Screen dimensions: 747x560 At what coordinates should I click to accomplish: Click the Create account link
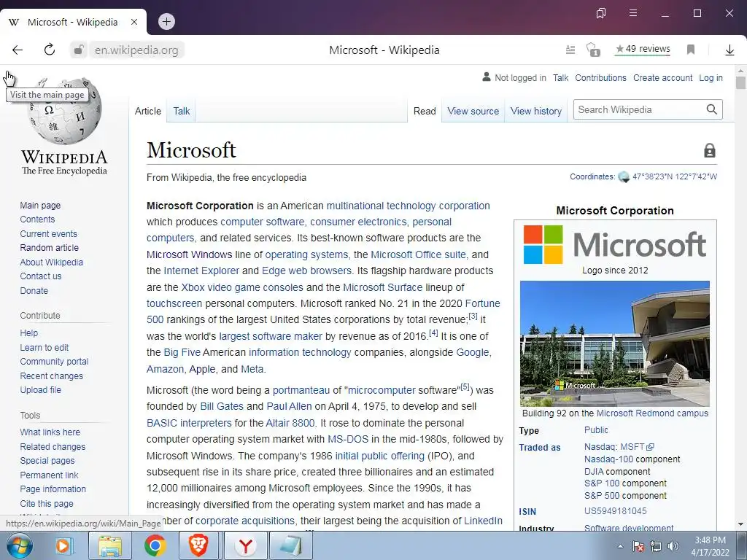(662, 77)
